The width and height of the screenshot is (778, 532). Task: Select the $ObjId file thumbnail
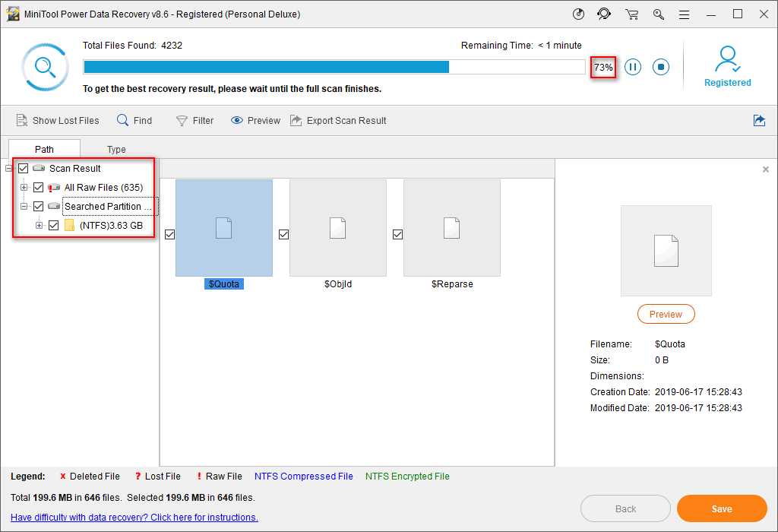338,228
